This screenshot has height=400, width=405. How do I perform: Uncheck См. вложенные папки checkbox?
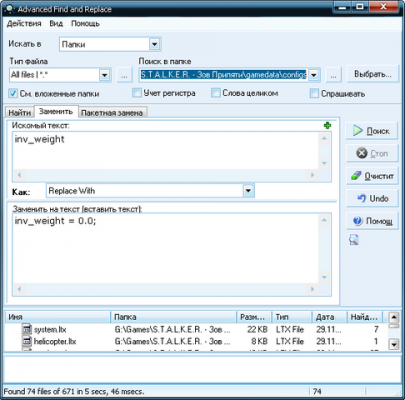pyautogui.click(x=13, y=93)
